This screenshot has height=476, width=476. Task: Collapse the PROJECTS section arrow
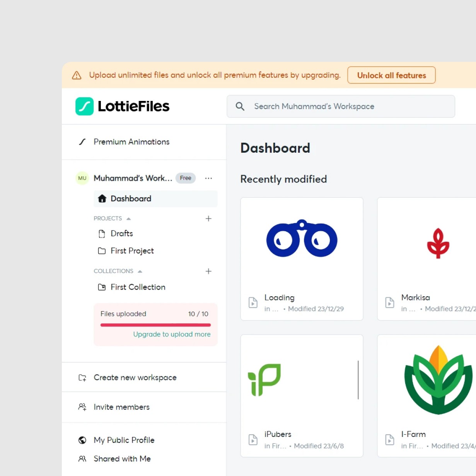point(129,219)
